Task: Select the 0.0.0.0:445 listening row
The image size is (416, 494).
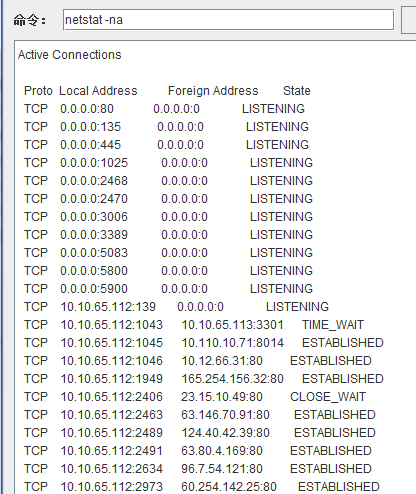Action: point(166,145)
